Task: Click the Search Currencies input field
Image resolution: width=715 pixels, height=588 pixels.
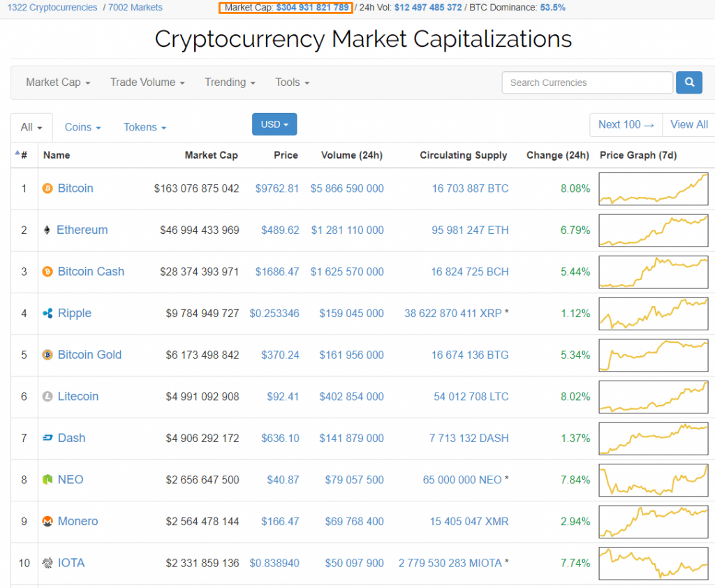Action: pyautogui.click(x=587, y=82)
